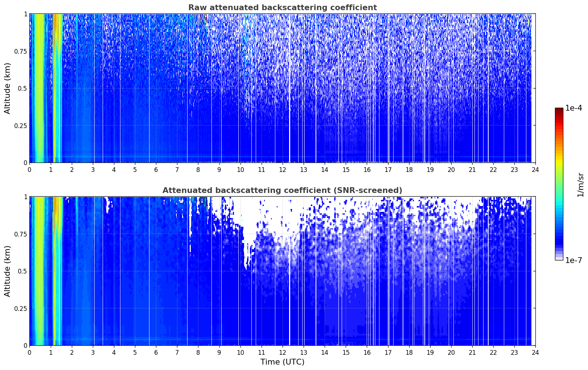Screen dimensions: 588x370
Task: Select the top plot's "Altitude (km)" label
Action: pyautogui.click(x=8, y=88)
